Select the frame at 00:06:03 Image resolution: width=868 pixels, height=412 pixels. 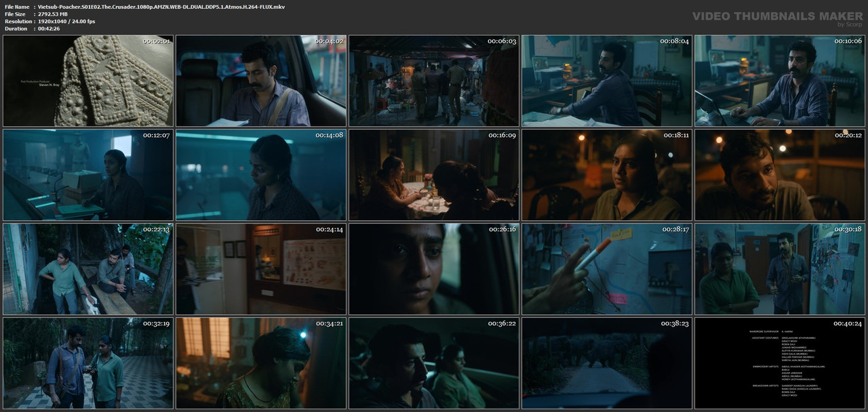point(434,81)
